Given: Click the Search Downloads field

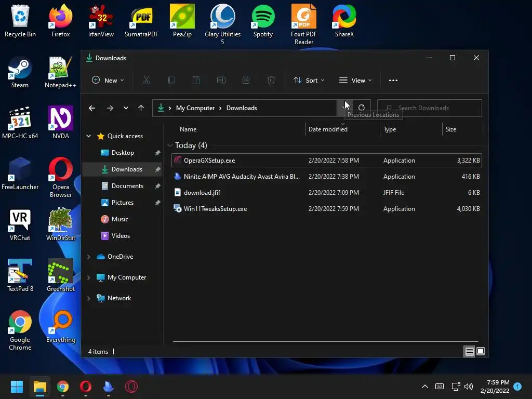Looking at the screenshot, I should [x=429, y=108].
